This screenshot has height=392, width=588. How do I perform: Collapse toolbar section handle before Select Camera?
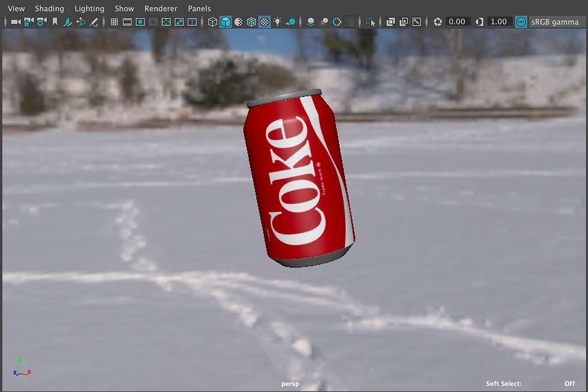5,22
